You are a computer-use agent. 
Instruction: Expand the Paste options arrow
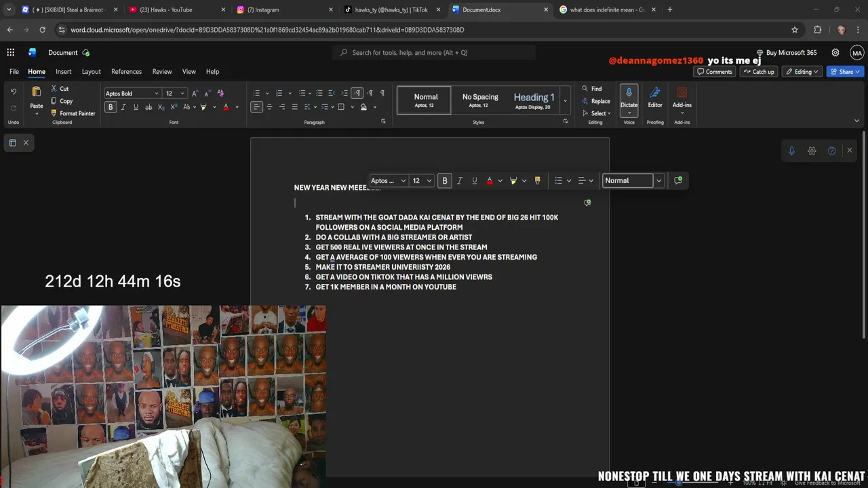coord(37,113)
